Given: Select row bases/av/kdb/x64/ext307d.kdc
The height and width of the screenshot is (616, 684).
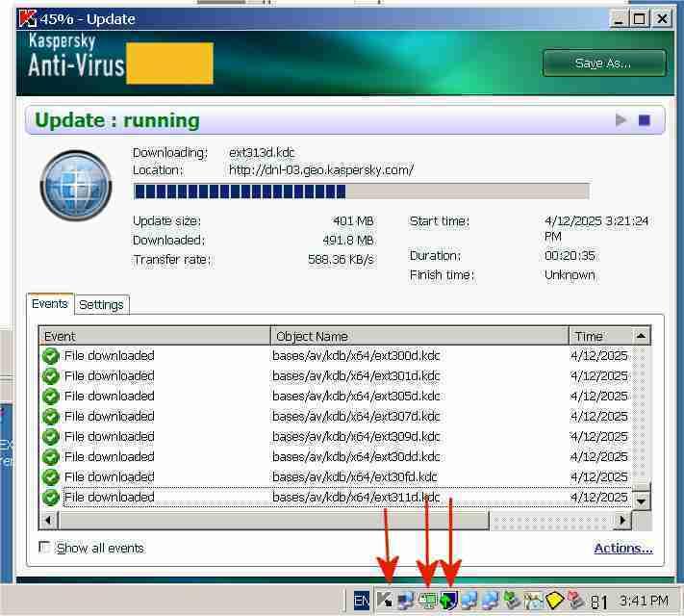Looking at the screenshot, I should click(x=335, y=416).
